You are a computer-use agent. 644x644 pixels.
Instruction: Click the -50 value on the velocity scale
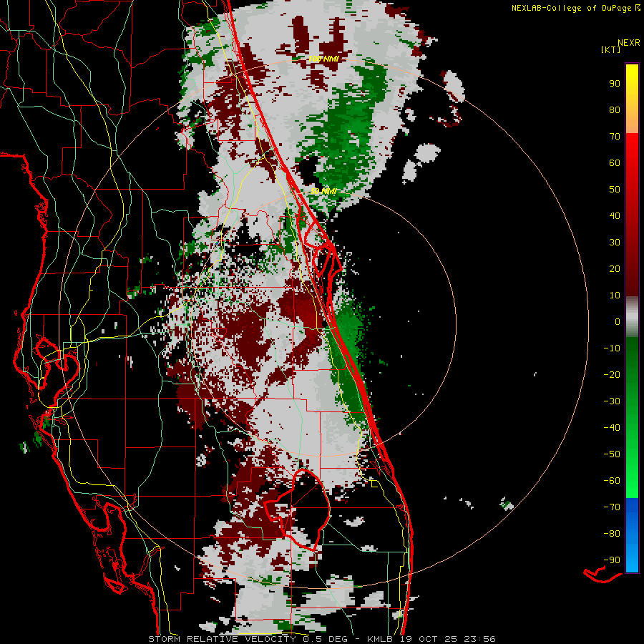[612, 454]
